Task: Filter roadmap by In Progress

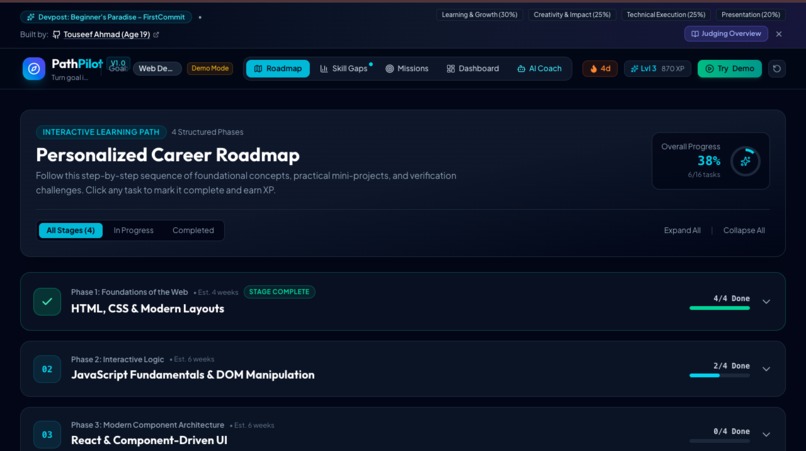Action: [x=134, y=230]
